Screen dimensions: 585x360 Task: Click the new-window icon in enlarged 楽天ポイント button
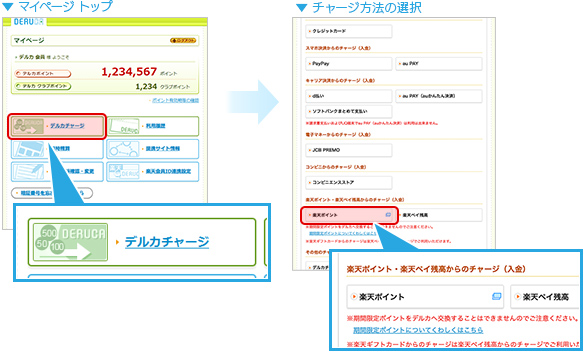[x=497, y=297]
